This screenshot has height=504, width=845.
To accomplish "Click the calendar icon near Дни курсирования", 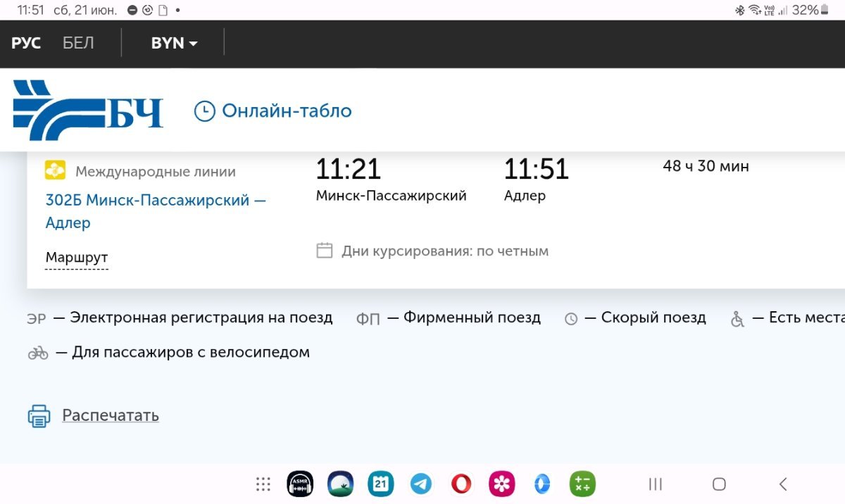I will coord(324,251).
